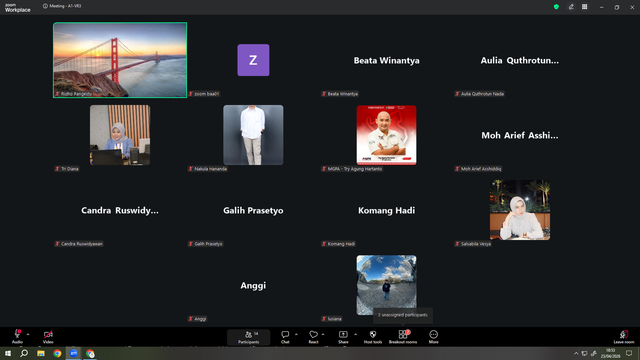Screen dimensions: 640x360
Task: Click the pen icon in the title bar
Action: point(571,7)
